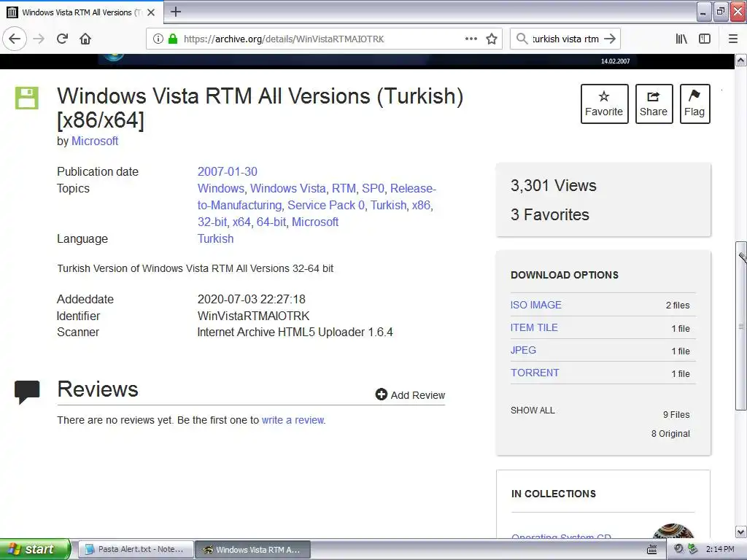Click the page scrollbar up arrow
Viewport: 747px width, 560px height.
[740, 61]
